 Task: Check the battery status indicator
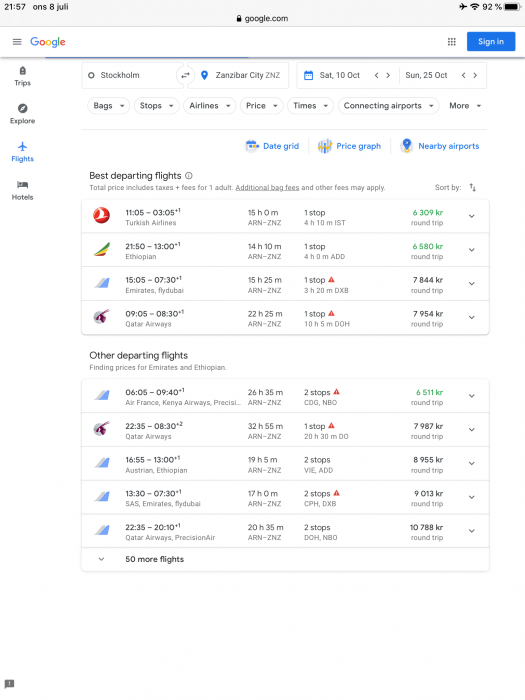tap(512, 7)
